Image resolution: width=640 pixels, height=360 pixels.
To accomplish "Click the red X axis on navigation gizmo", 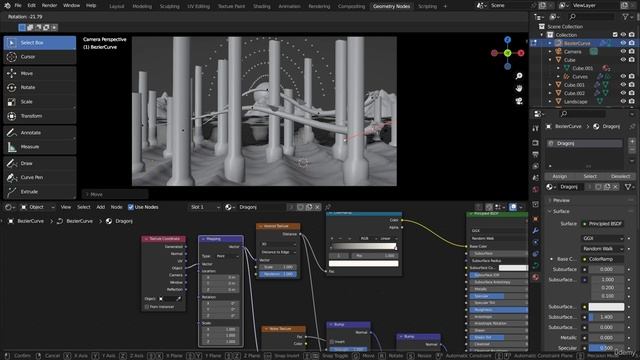I will (521, 53).
